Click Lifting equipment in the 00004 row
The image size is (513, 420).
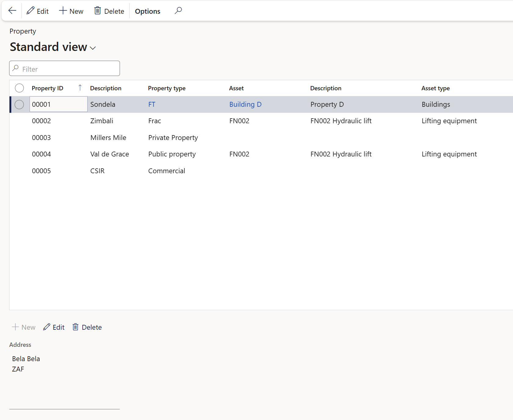tap(449, 154)
